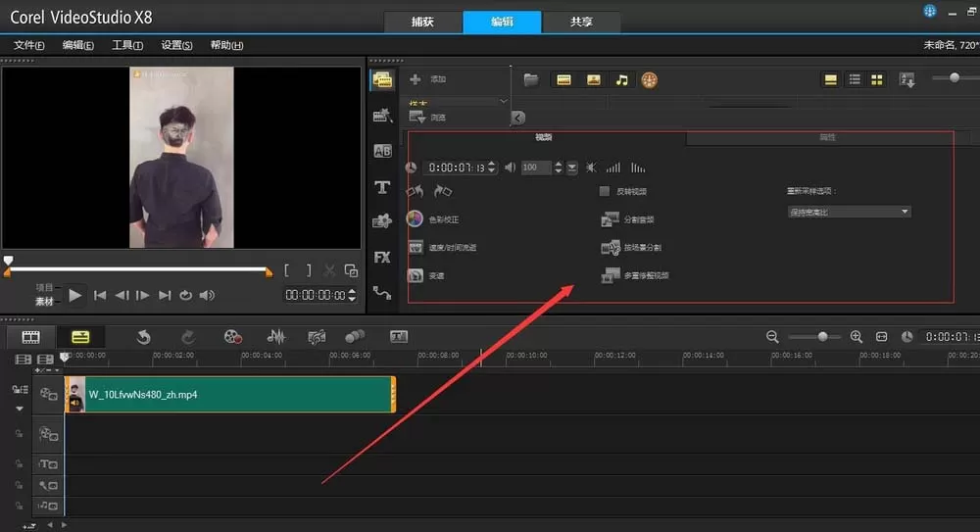The image size is (980, 532).
Task: Collapse the library navigation panel arrow
Action: 518,118
